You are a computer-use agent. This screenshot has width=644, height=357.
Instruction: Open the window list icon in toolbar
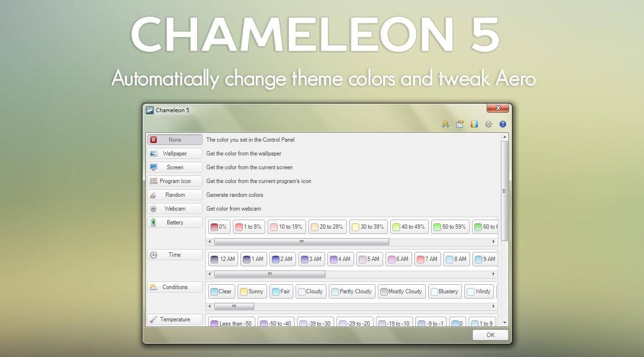pyautogui.click(x=460, y=124)
